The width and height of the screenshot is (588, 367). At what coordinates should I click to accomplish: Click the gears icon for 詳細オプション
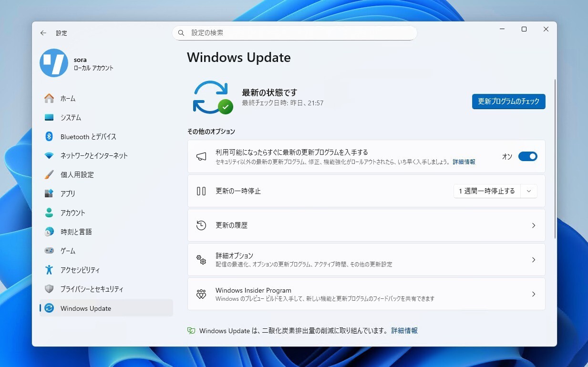(201, 260)
